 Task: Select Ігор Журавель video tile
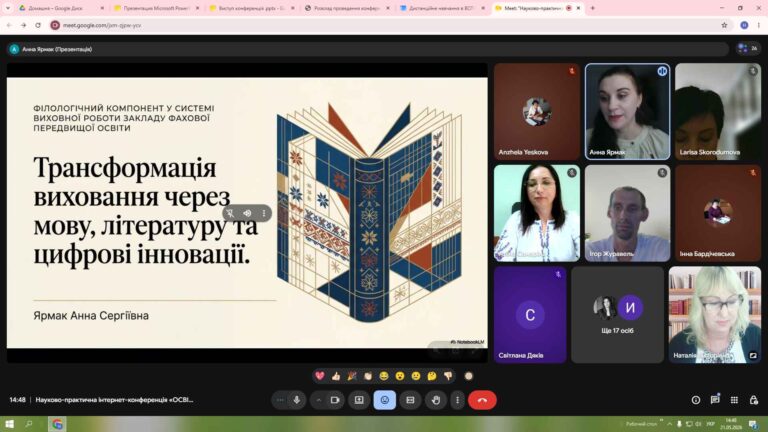pyautogui.click(x=627, y=213)
